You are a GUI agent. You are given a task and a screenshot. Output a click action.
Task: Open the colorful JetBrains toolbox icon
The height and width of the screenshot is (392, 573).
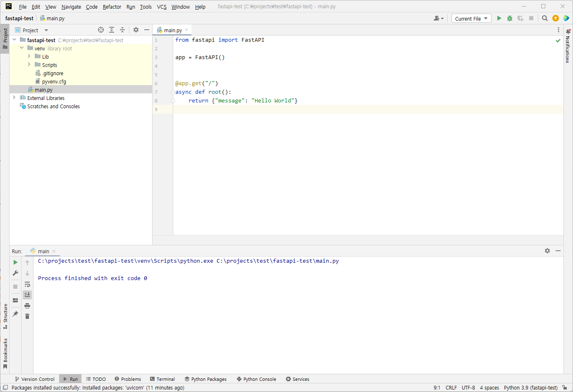pos(566,18)
